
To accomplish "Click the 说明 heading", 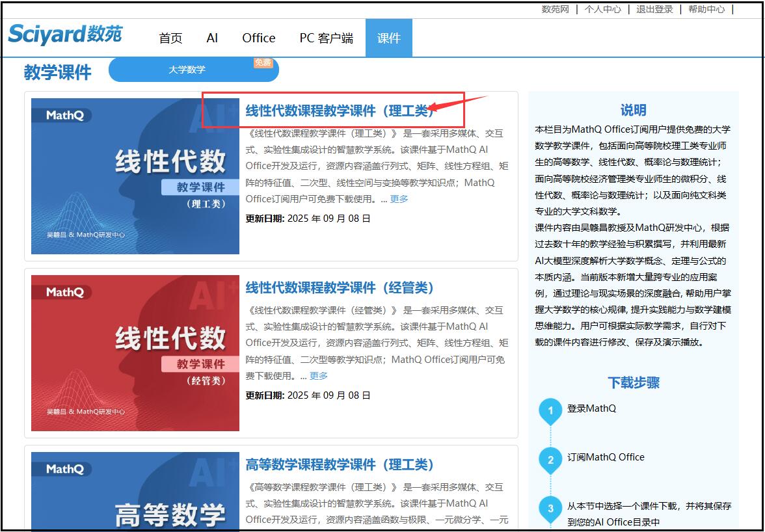I will pos(634,110).
